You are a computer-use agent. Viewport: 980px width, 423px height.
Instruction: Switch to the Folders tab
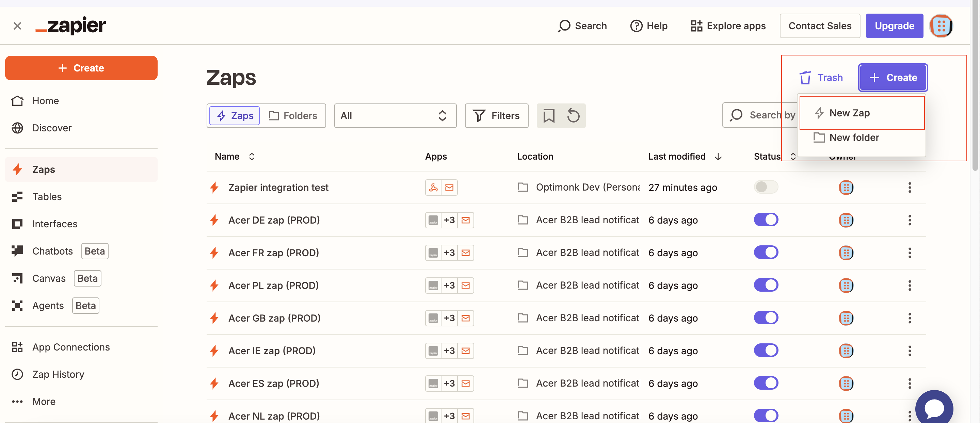click(x=293, y=116)
